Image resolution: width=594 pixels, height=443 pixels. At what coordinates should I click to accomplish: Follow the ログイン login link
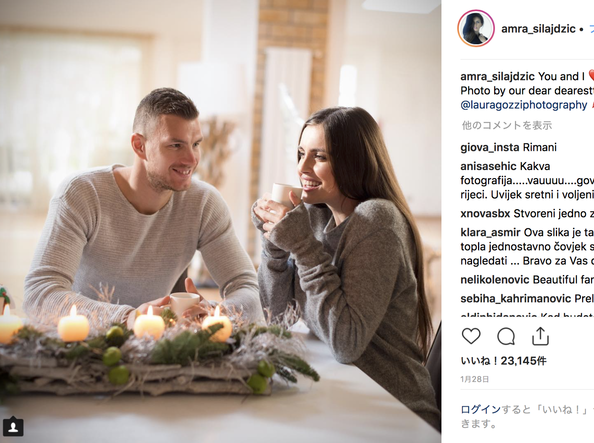point(481,410)
